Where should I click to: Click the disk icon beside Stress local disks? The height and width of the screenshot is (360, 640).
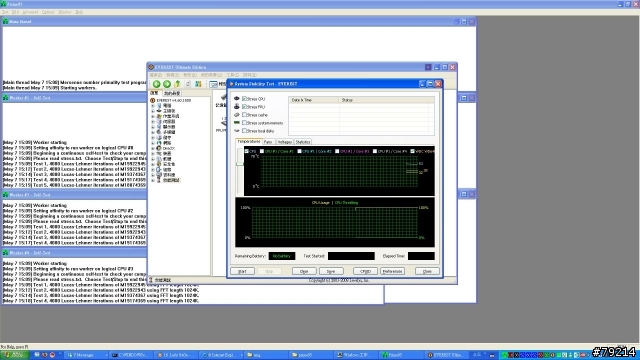(x=237, y=131)
